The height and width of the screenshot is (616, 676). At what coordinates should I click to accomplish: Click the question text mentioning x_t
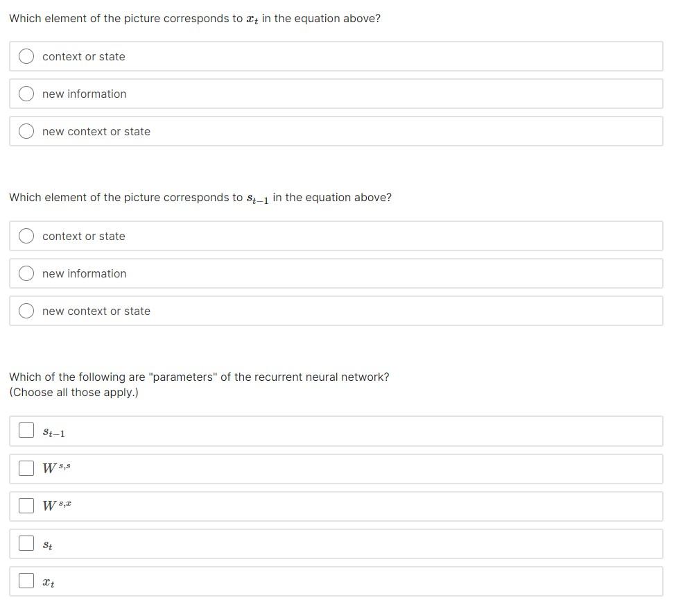194,18
